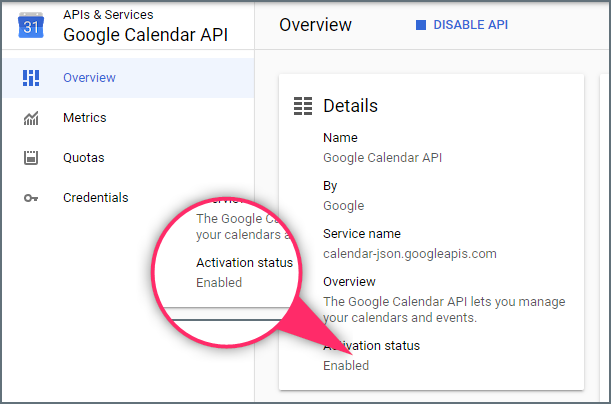Select Credentials in the sidebar
The height and width of the screenshot is (404, 611).
pyautogui.click(x=95, y=198)
